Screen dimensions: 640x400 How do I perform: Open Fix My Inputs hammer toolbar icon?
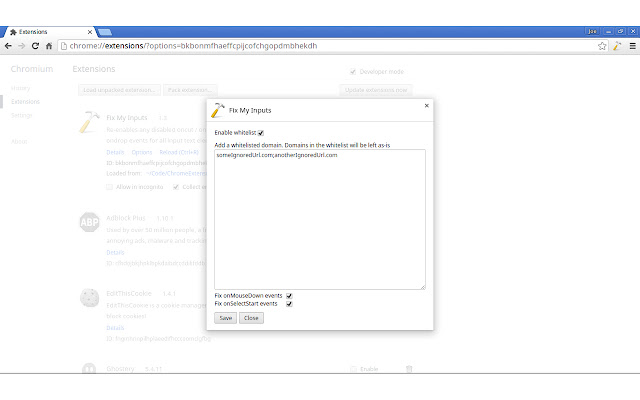click(x=617, y=46)
